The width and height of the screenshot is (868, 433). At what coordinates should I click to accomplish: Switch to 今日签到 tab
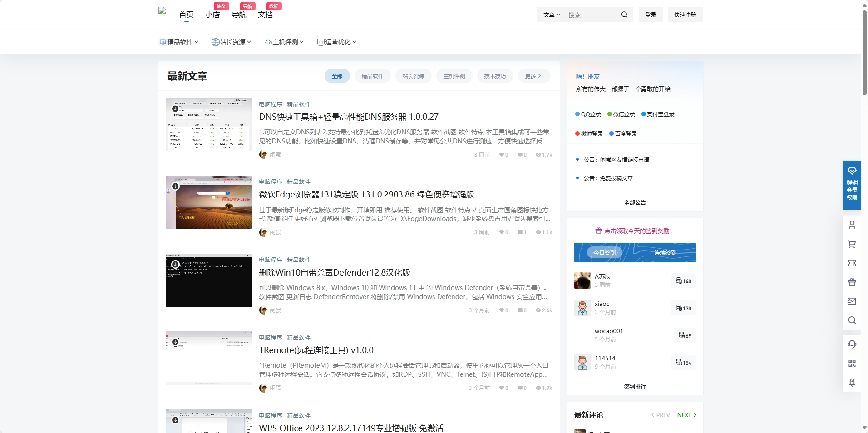pyautogui.click(x=605, y=253)
